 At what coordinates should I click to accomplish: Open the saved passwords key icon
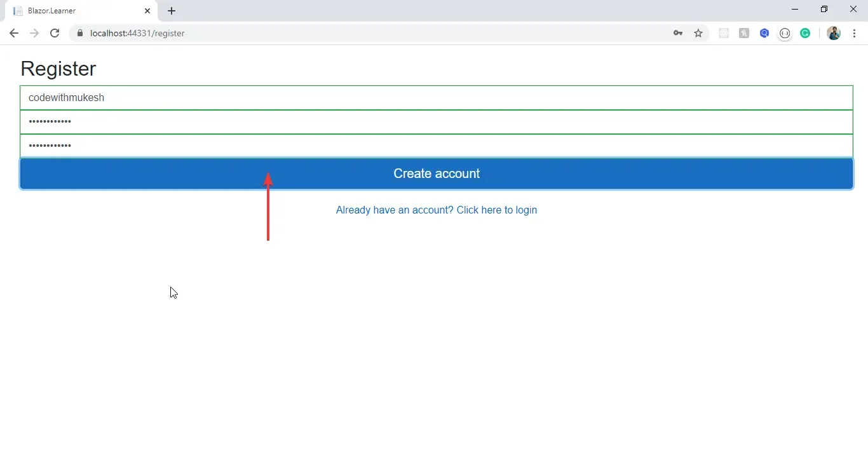[x=678, y=33]
